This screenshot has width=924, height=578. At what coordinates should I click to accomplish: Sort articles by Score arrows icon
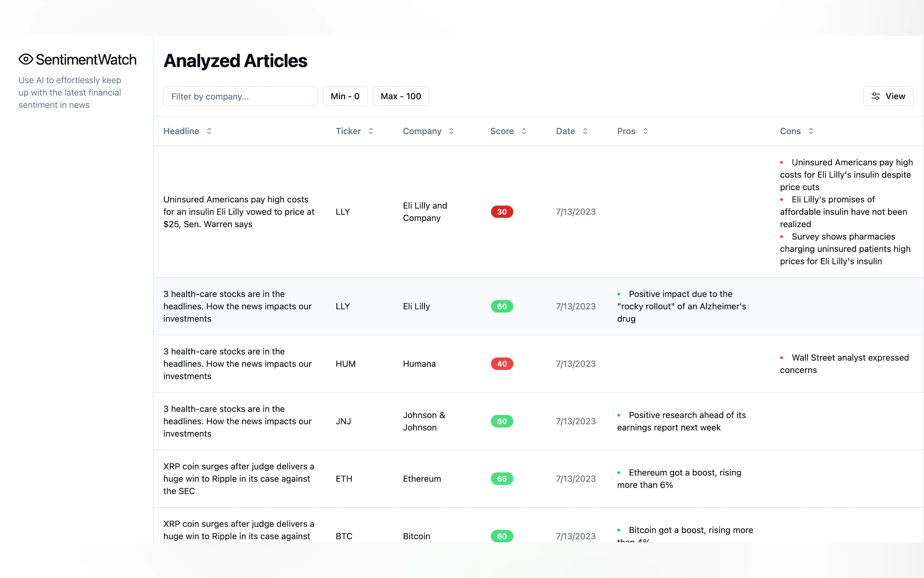pyautogui.click(x=524, y=131)
